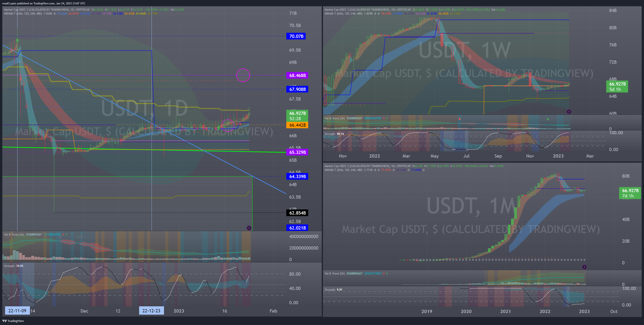Viewport: 644px width, 325px height.
Task: Click the 2022 label on weekly chart time axis
Action: pyautogui.click(x=375, y=156)
